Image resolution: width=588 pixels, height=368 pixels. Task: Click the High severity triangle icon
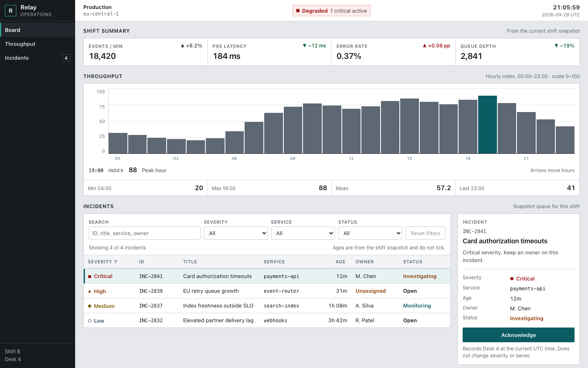90,291
